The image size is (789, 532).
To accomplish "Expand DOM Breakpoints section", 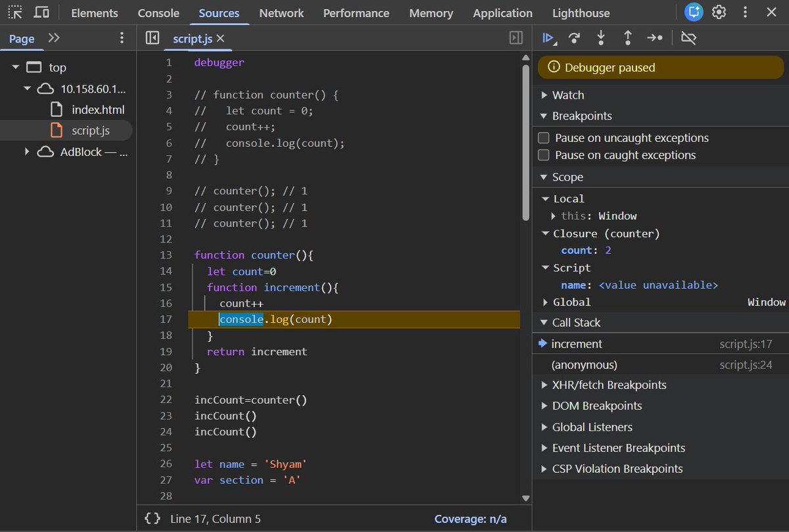I will [x=544, y=406].
